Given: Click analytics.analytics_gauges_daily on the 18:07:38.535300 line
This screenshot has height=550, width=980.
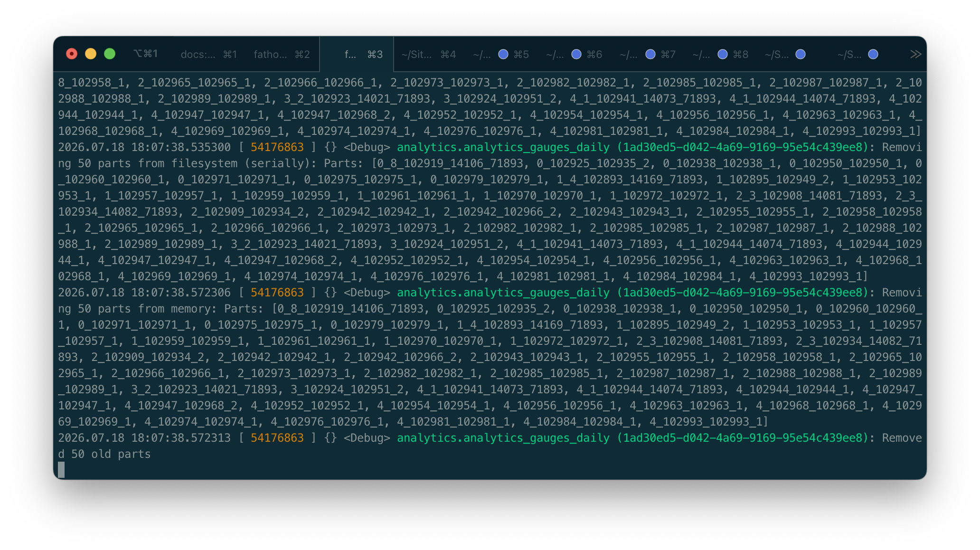Looking at the screenshot, I should click(x=503, y=147).
